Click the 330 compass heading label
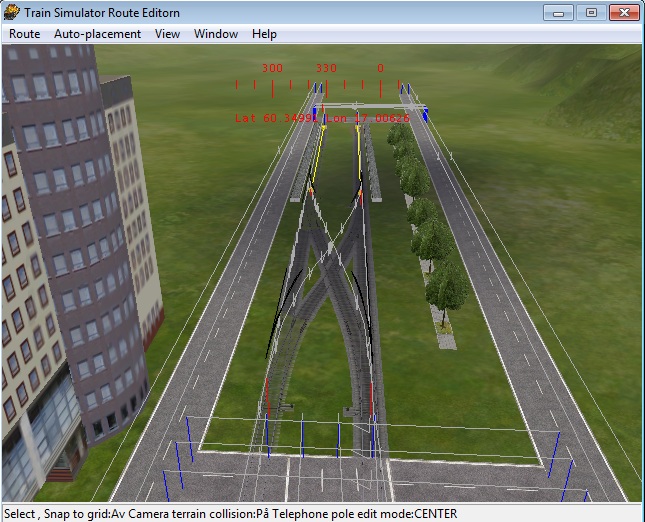 click(x=326, y=68)
